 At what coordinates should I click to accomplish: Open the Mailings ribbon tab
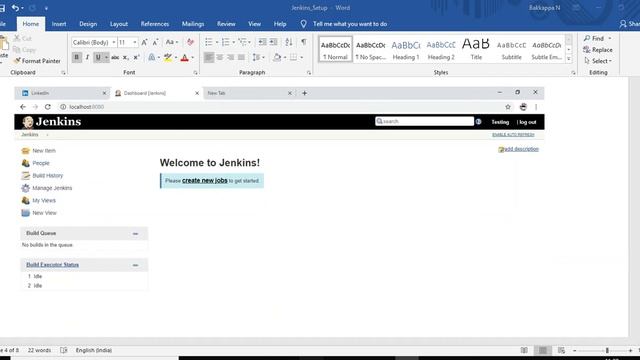[193, 24]
